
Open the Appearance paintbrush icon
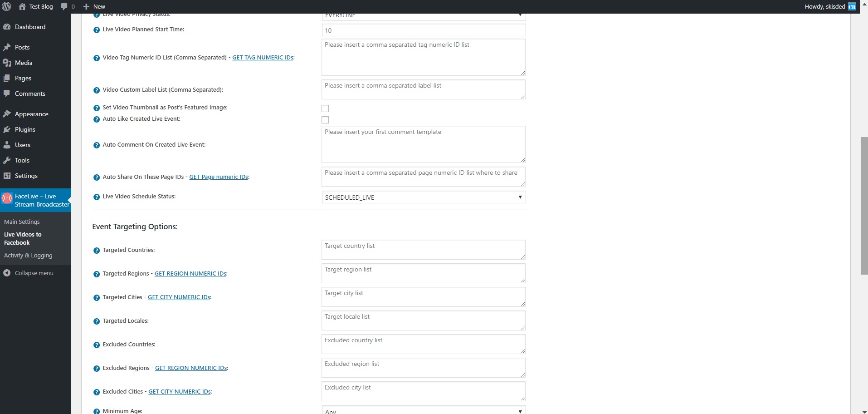(6, 113)
